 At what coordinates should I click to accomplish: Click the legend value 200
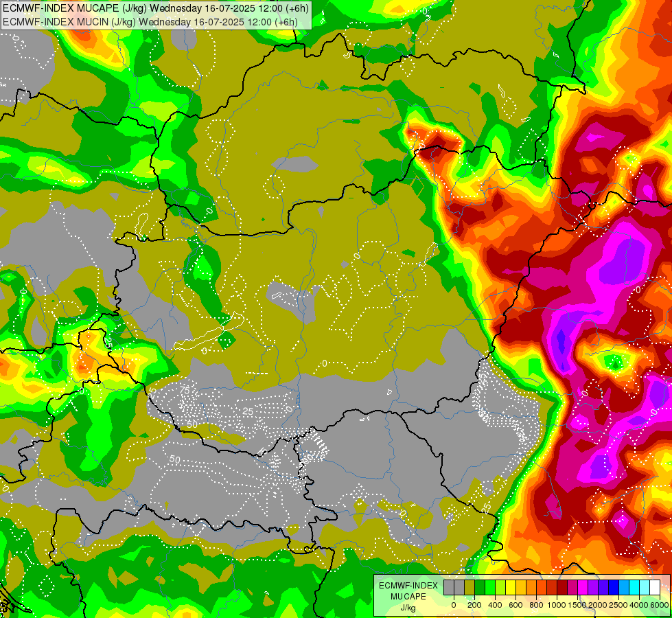[x=474, y=605]
